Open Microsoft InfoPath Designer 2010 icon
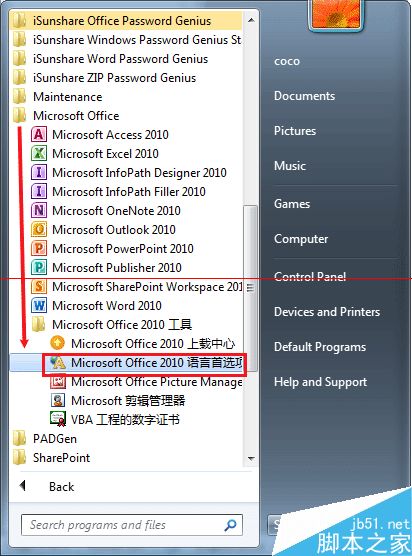Image resolution: width=412 pixels, height=556 pixels. (x=39, y=173)
